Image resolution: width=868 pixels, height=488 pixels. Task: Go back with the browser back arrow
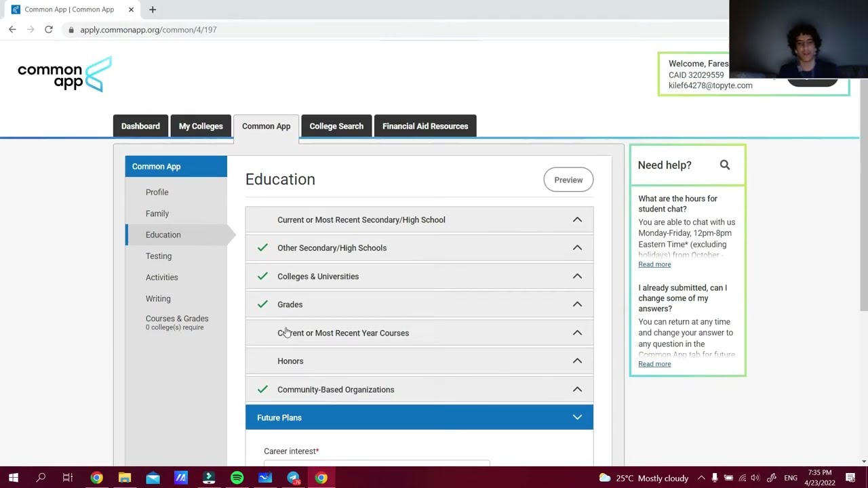(12, 30)
